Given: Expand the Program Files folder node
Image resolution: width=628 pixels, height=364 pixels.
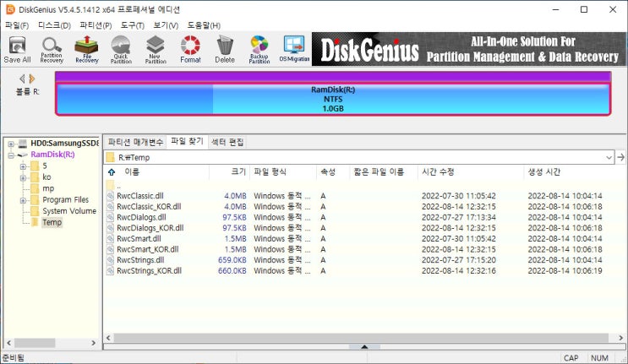Looking at the screenshot, I should pos(23,200).
